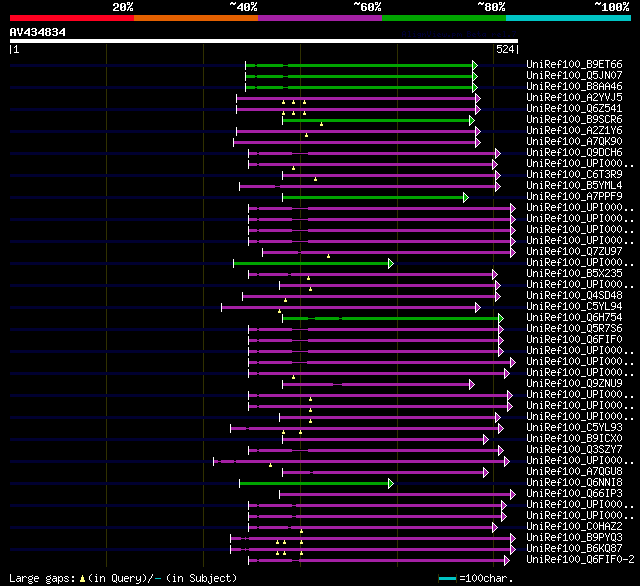Click the green alignment bar of B9ET66
The width and height of the screenshot is (640, 586).
pyautogui.click(x=359, y=65)
